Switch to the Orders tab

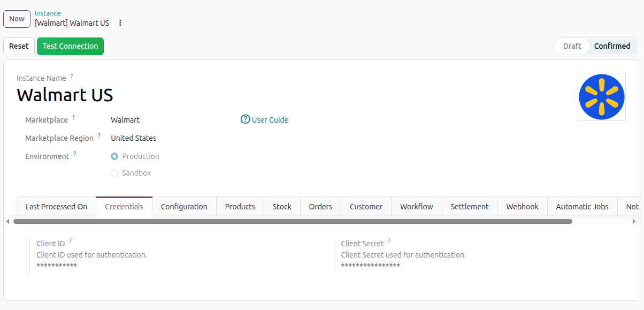pyautogui.click(x=320, y=207)
